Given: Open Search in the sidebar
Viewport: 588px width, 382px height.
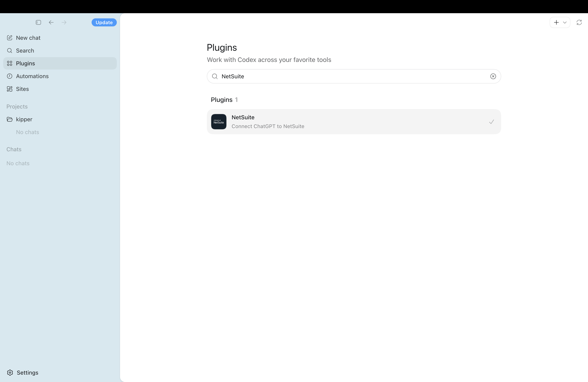Looking at the screenshot, I should point(60,51).
